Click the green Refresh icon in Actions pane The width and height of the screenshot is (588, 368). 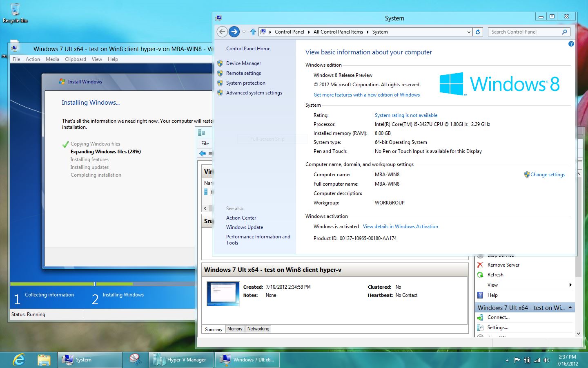[x=480, y=275]
